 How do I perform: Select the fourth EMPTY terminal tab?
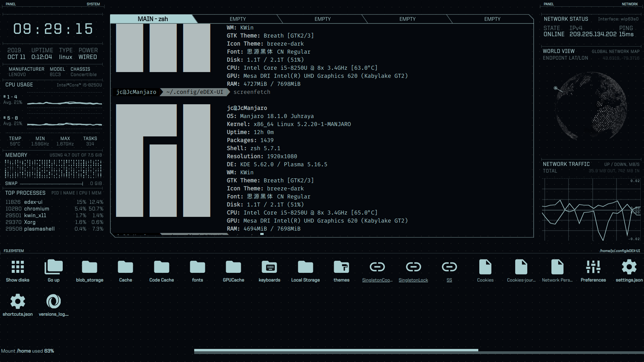point(492,19)
